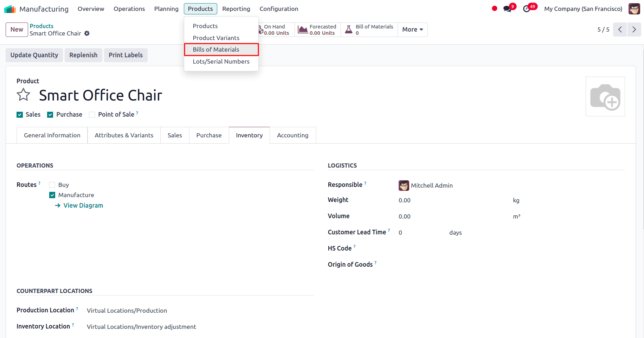Disable the Manufacture route checkbox
This screenshot has height=338, width=644.
pyautogui.click(x=52, y=195)
